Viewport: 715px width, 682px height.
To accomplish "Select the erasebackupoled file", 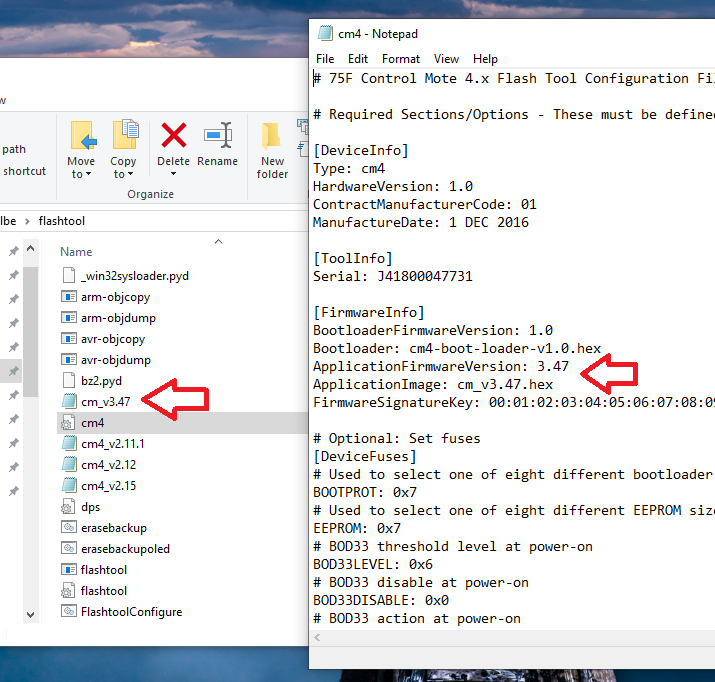I will (x=125, y=548).
